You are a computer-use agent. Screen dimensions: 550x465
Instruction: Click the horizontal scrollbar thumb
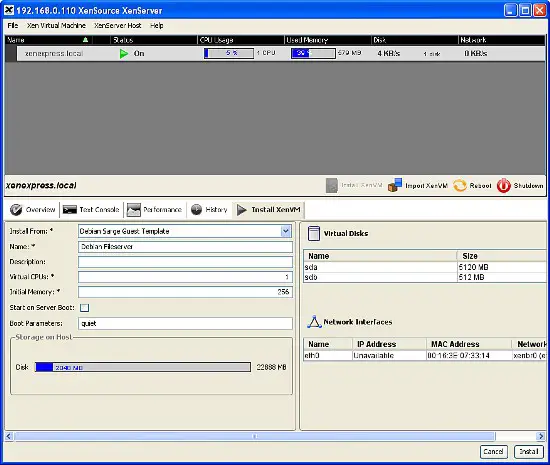[x=255, y=437]
